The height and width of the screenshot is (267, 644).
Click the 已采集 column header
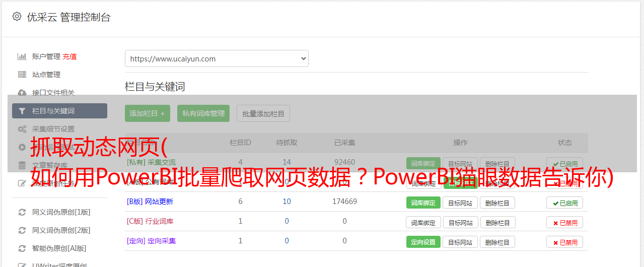[x=345, y=143]
